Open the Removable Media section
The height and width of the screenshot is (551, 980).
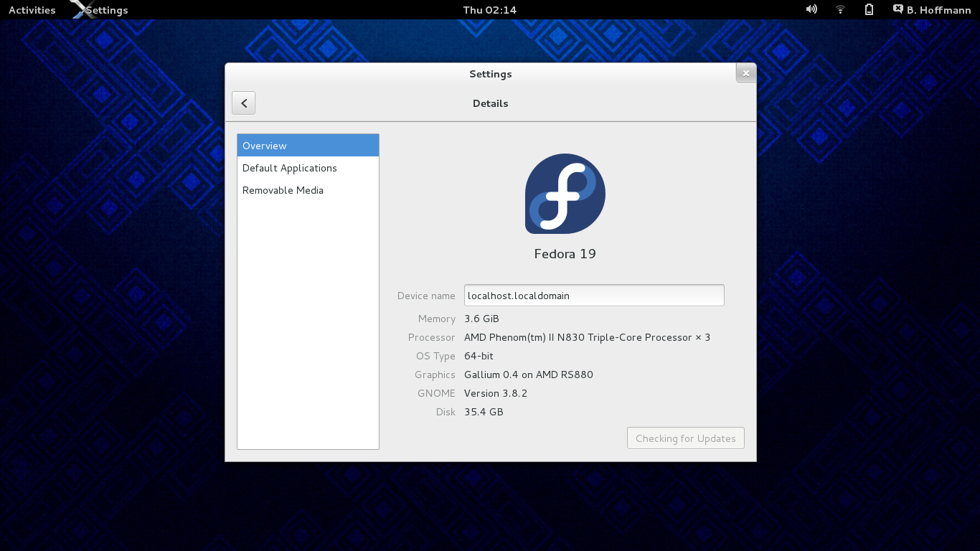308,190
